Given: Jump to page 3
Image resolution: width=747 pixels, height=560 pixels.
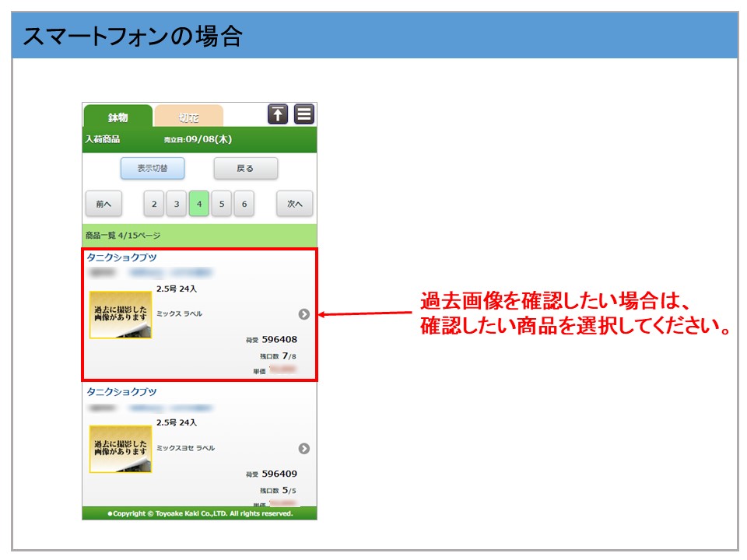Looking at the screenshot, I should point(177,204).
